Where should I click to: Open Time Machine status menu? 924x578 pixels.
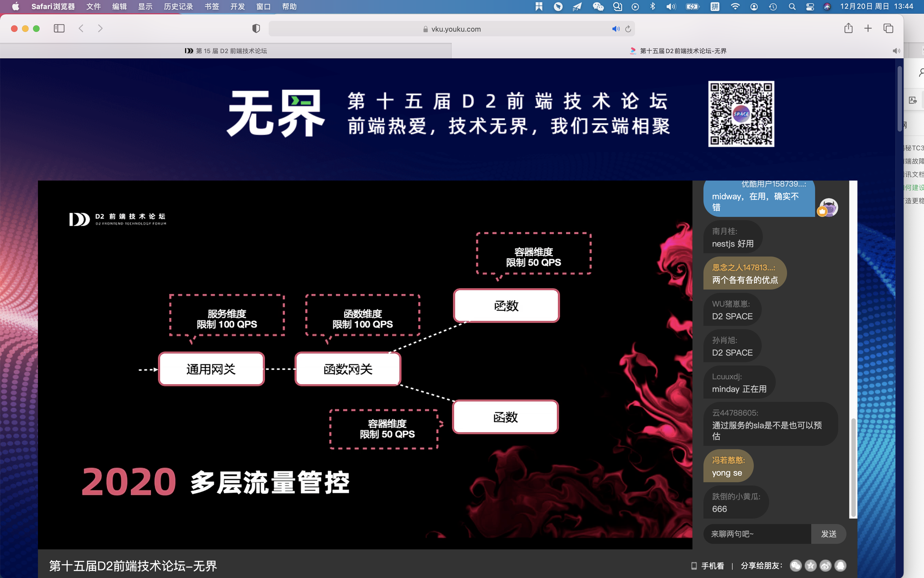tap(773, 7)
